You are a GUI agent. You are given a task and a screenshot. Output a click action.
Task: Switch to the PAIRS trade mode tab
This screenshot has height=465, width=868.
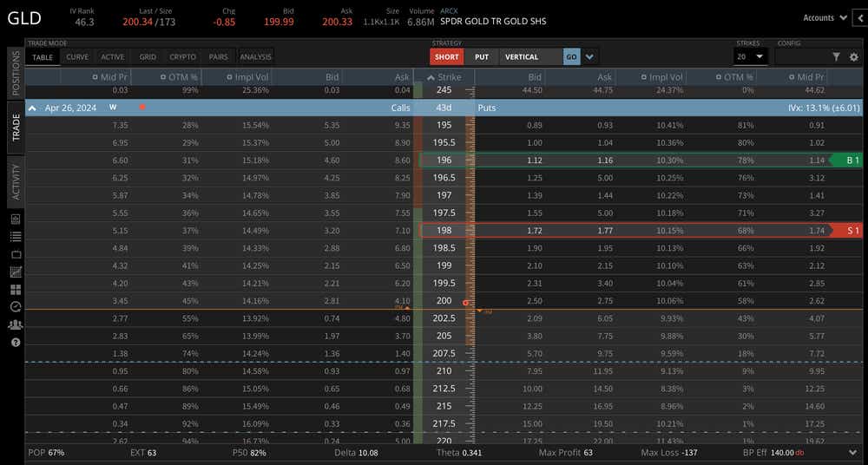click(219, 57)
